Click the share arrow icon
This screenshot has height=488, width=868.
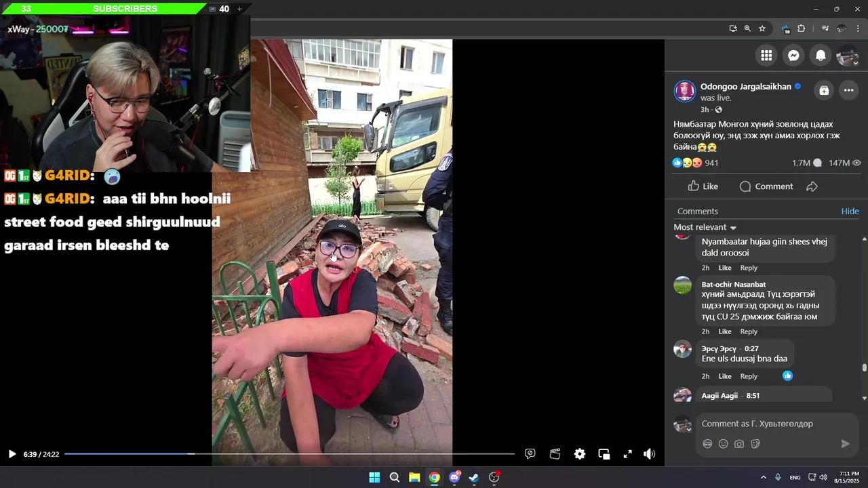point(812,186)
